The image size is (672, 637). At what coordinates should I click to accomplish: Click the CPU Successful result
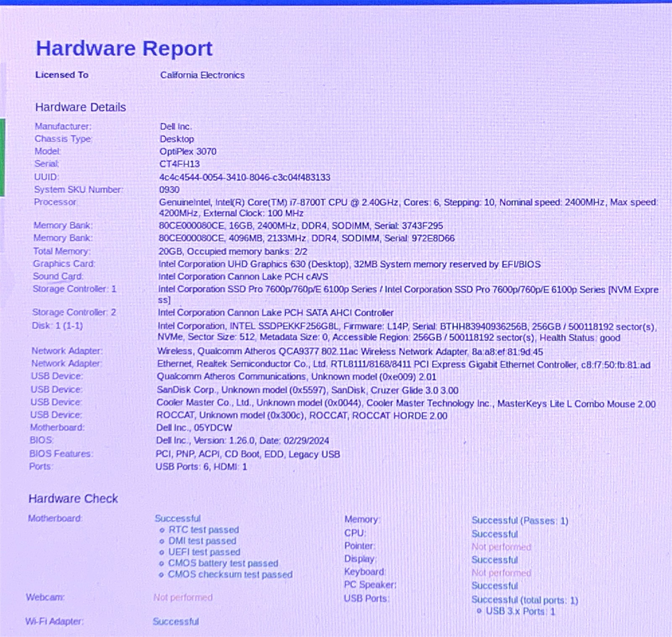(494, 534)
